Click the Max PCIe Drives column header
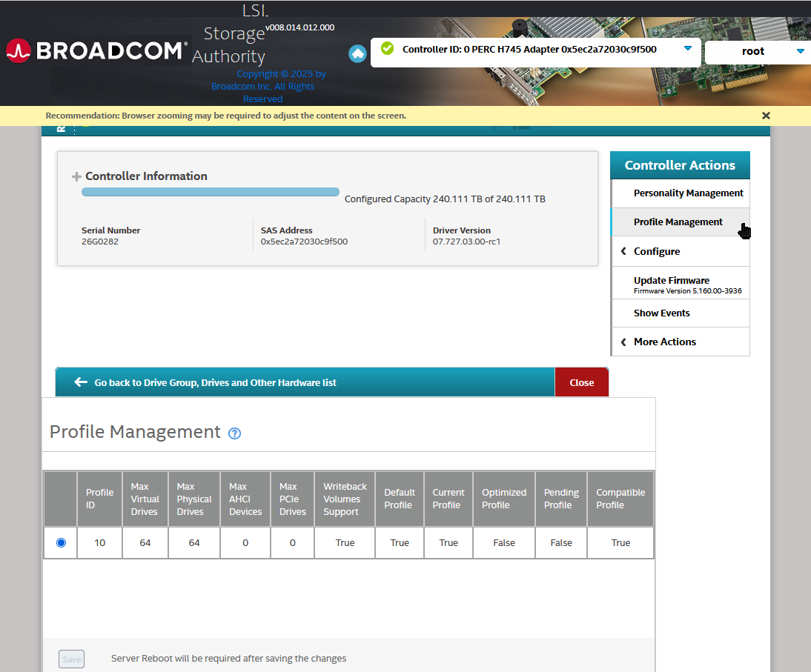The width and height of the screenshot is (811, 672). [292, 499]
